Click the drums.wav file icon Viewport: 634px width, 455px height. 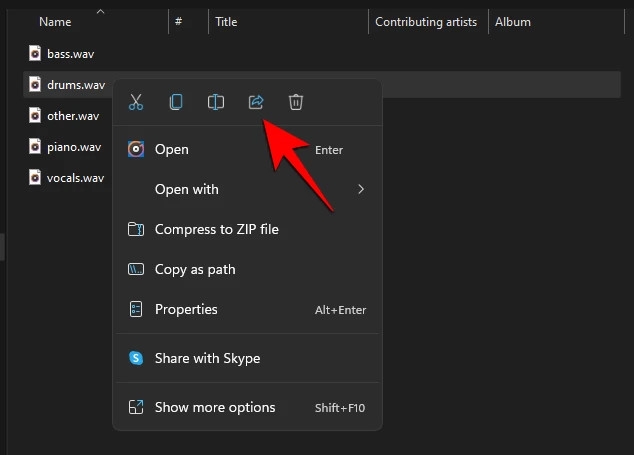coord(35,85)
